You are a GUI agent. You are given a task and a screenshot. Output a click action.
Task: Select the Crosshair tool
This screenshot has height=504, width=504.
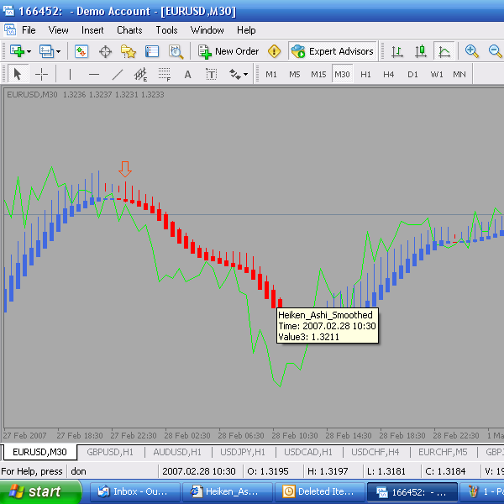coord(41,74)
